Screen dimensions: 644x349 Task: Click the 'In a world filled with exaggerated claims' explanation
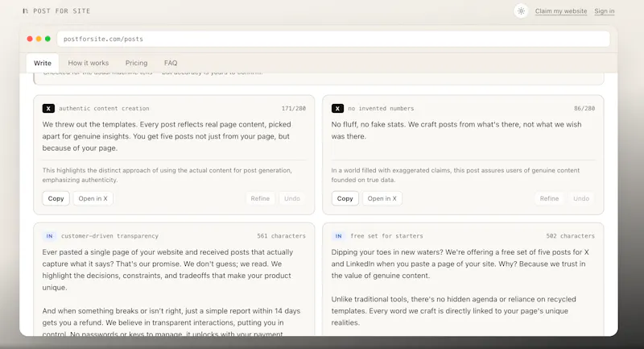tap(456, 175)
